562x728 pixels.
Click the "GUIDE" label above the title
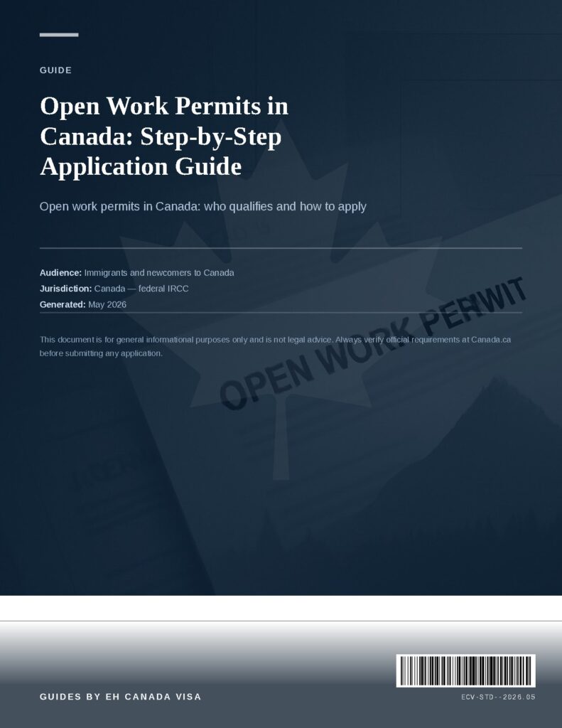click(55, 70)
